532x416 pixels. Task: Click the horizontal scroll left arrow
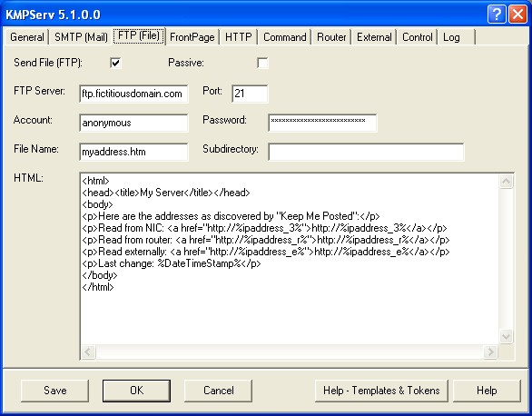coord(88,352)
